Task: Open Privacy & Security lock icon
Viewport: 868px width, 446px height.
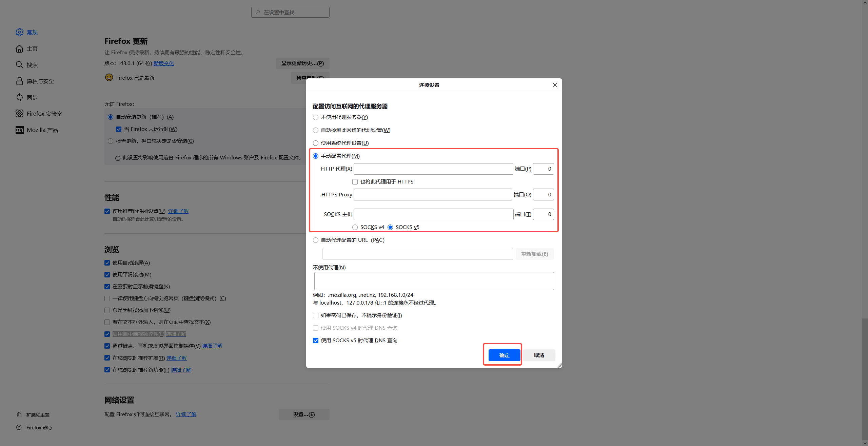Action: [19, 81]
